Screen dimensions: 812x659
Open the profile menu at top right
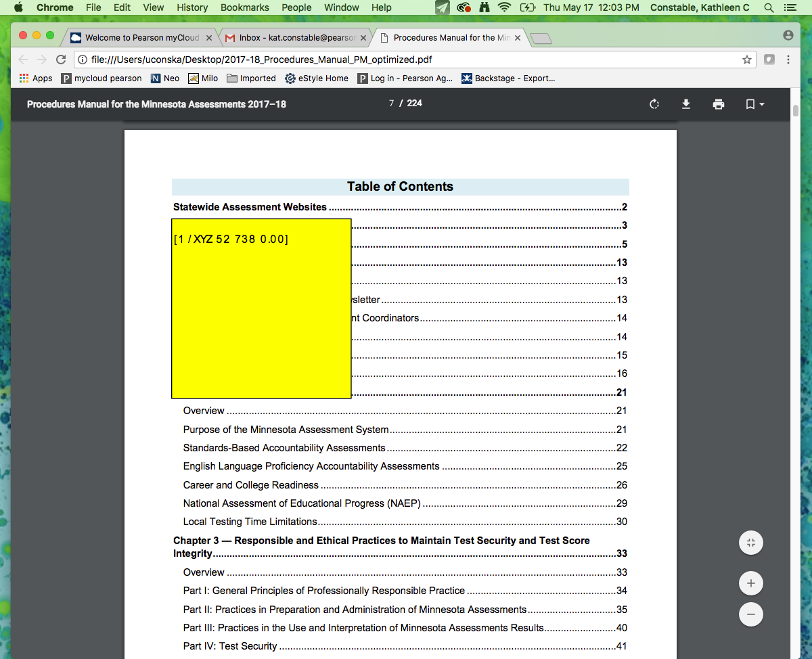(x=787, y=37)
